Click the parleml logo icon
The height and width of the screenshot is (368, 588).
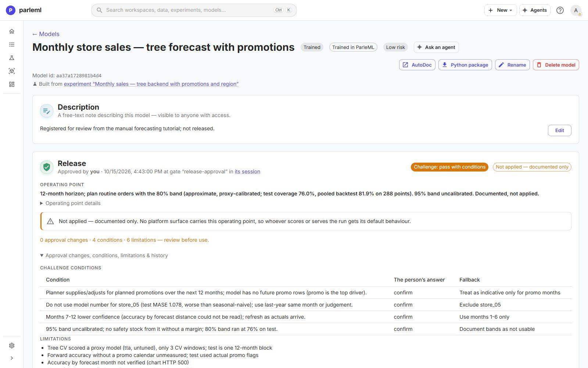11,10
